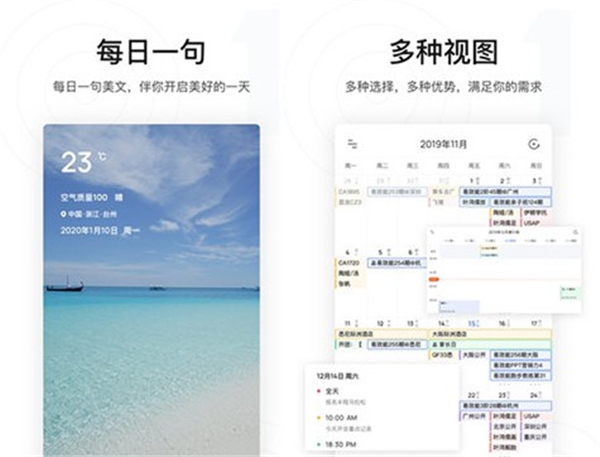The width and height of the screenshot is (600, 457).
Task: Open the 深圳公开 event
Action: click(x=535, y=426)
